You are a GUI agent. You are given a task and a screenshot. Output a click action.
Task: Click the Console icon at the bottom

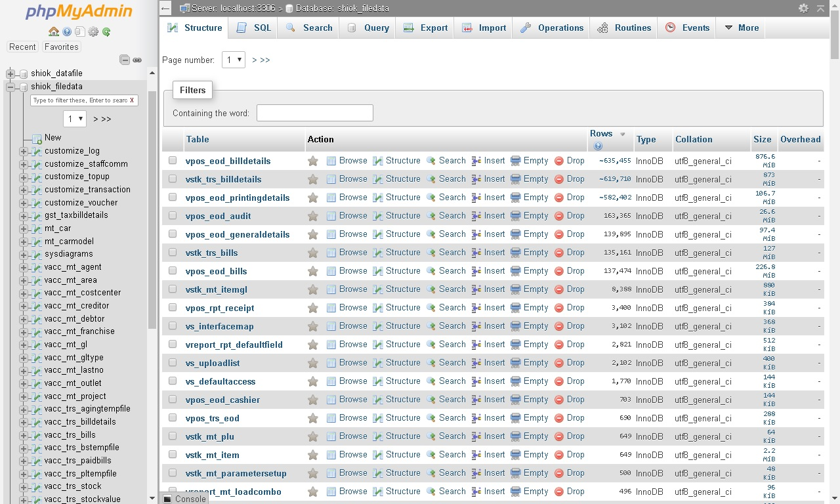[x=167, y=499]
